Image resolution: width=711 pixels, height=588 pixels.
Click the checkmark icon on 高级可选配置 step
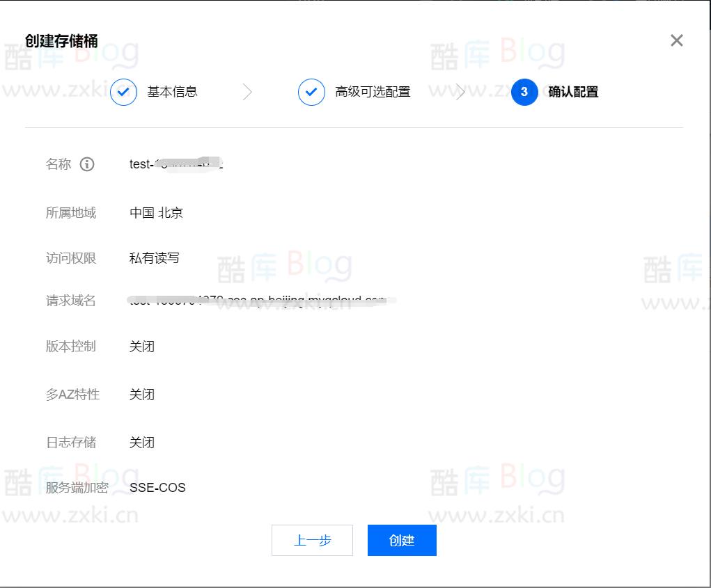(x=311, y=92)
